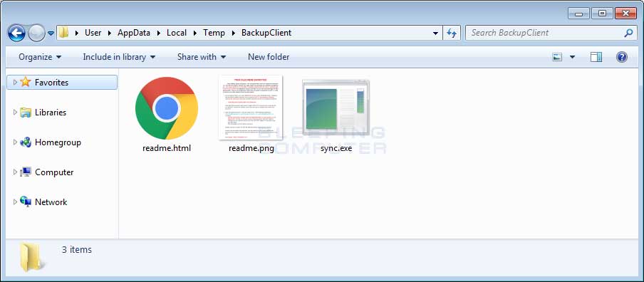Image resolution: width=644 pixels, height=282 pixels.
Task: Click the Homegroup globe icon
Action: (x=26, y=142)
